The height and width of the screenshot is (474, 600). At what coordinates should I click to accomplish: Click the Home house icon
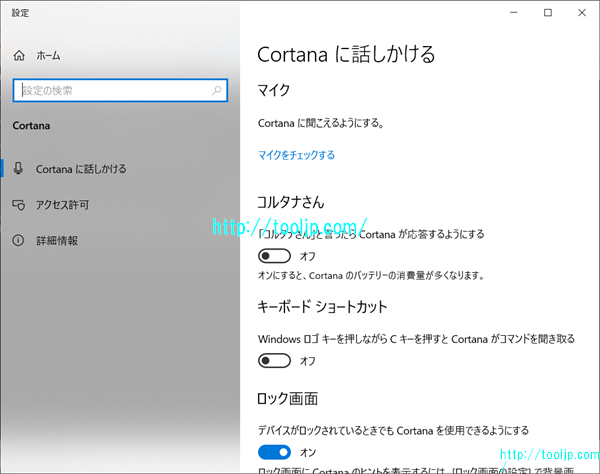click(x=19, y=56)
